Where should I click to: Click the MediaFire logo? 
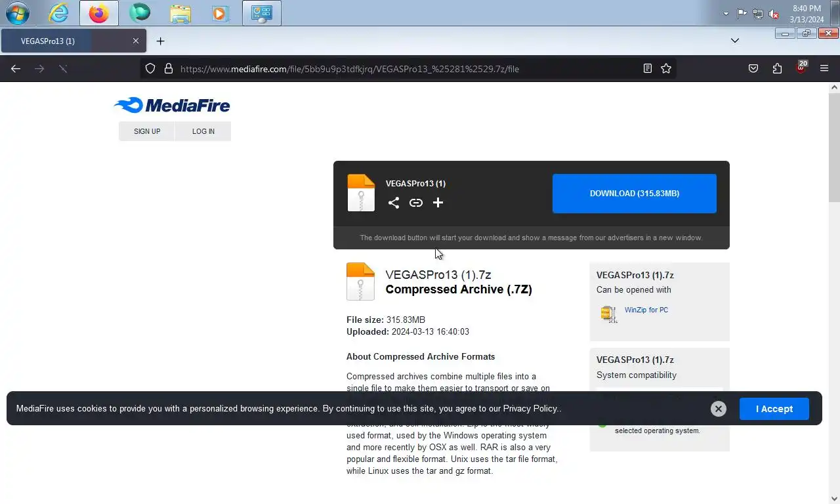click(172, 106)
